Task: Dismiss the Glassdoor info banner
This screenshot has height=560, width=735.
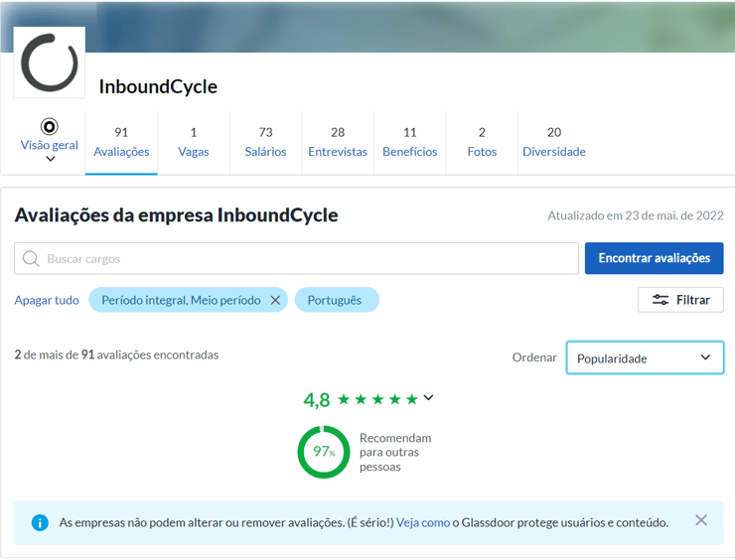Action: [x=701, y=520]
